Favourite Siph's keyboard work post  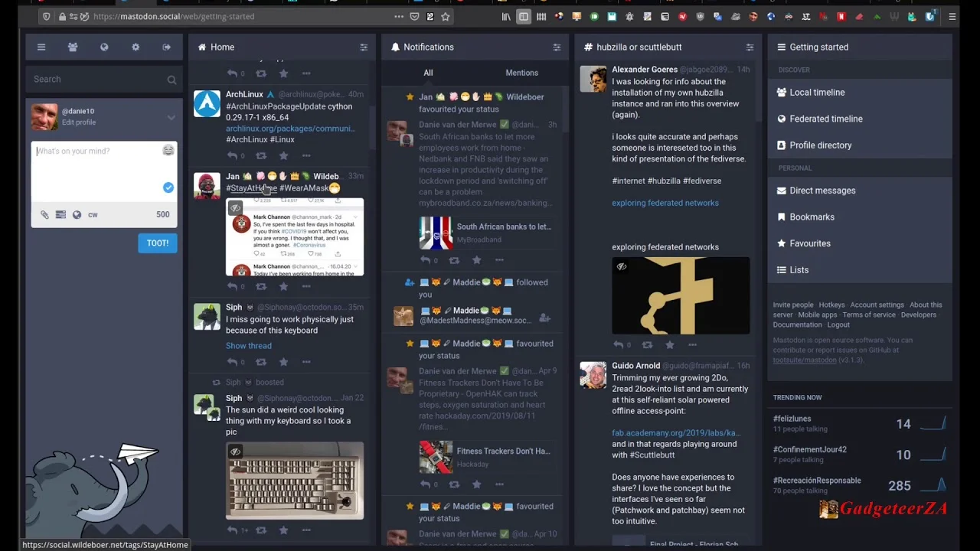(283, 362)
